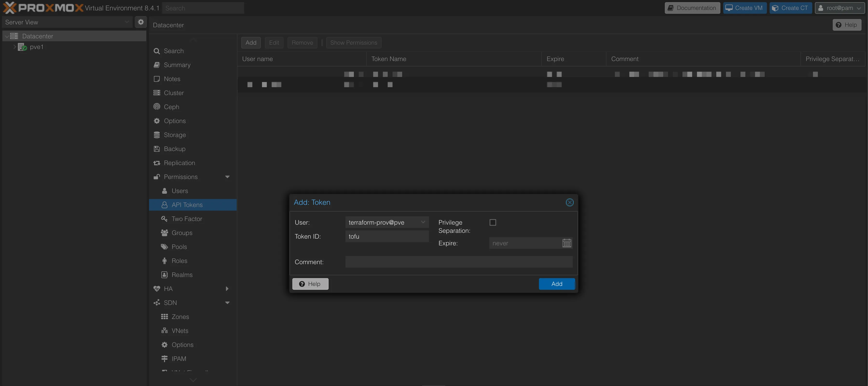Click the Cluster servers icon
This screenshot has height=386, width=868.
point(157,93)
